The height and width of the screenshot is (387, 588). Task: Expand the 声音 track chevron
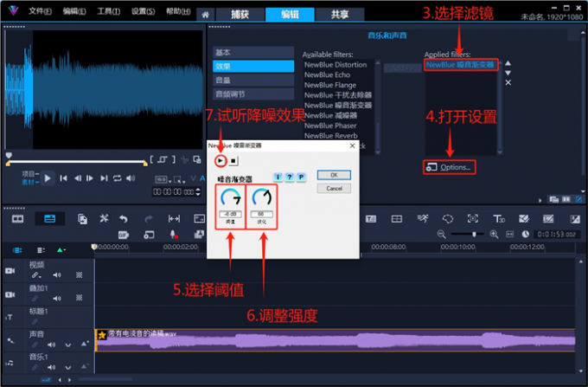67,345
